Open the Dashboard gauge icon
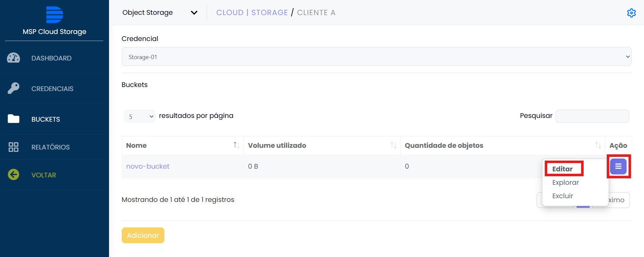Image resolution: width=644 pixels, height=257 pixels. coord(13,58)
